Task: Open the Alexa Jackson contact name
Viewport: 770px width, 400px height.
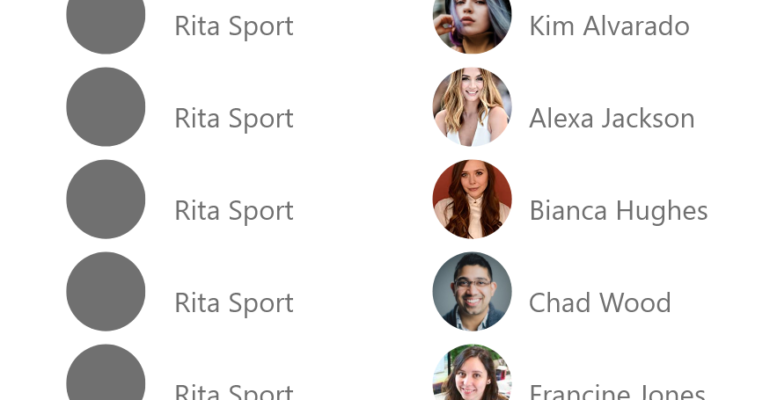Action: click(x=612, y=118)
